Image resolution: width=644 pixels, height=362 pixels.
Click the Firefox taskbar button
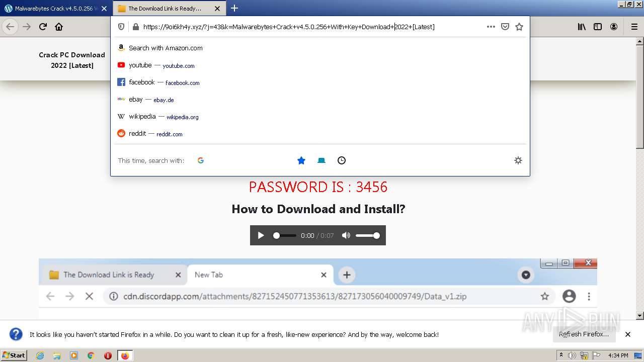(x=125, y=355)
